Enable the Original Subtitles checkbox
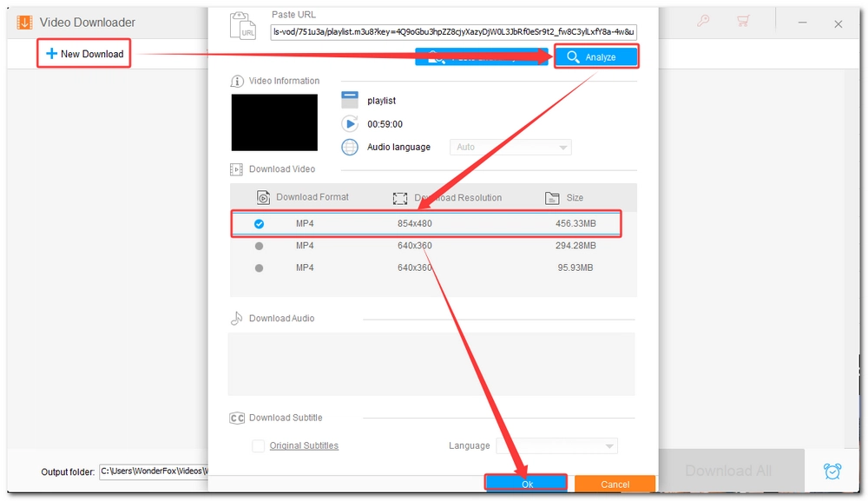 click(258, 445)
